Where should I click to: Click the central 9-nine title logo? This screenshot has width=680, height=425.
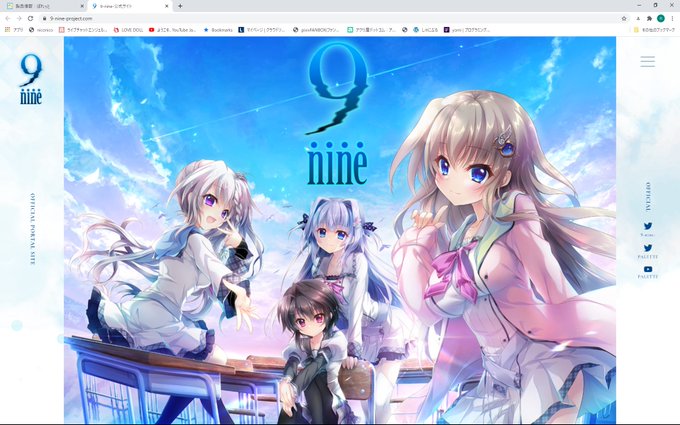click(337, 113)
